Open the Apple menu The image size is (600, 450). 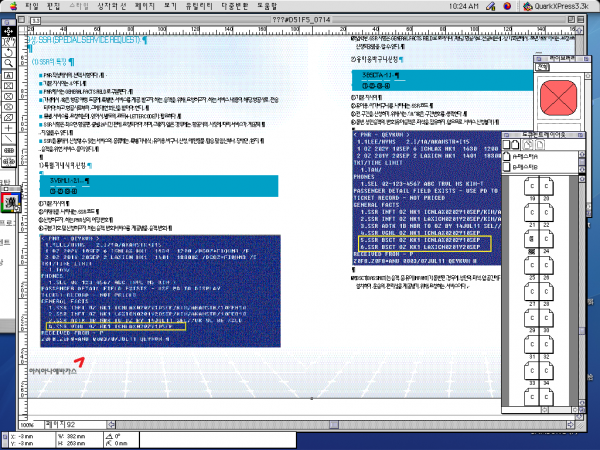click(13, 6)
